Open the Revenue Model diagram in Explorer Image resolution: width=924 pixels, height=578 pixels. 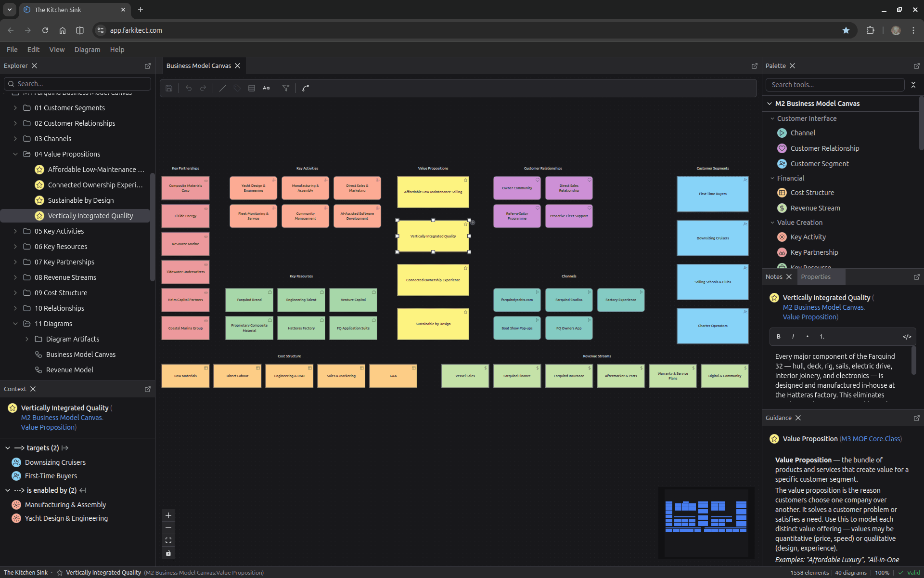click(x=70, y=370)
